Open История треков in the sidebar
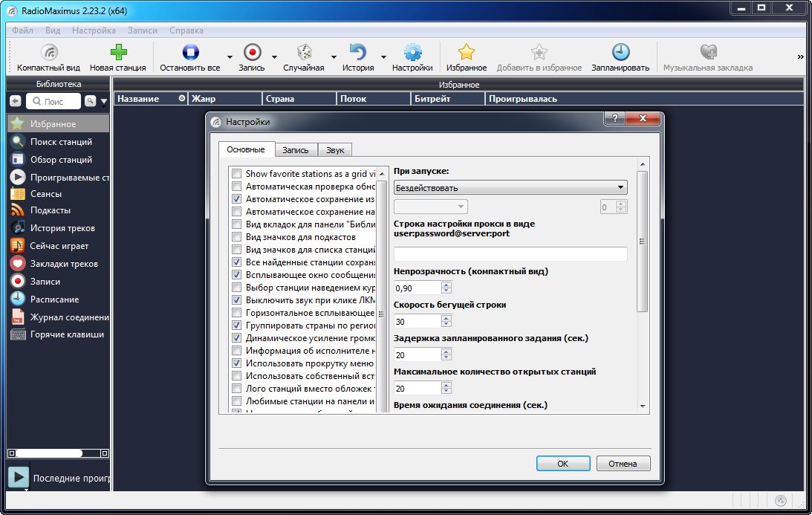 pyautogui.click(x=59, y=228)
